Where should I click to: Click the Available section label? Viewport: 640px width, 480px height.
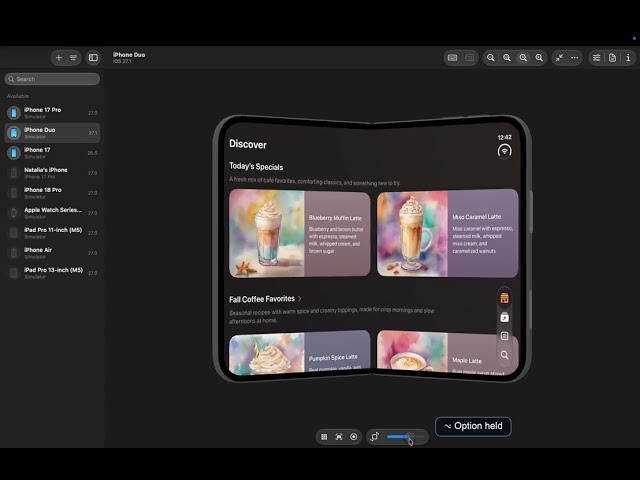point(18,96)
